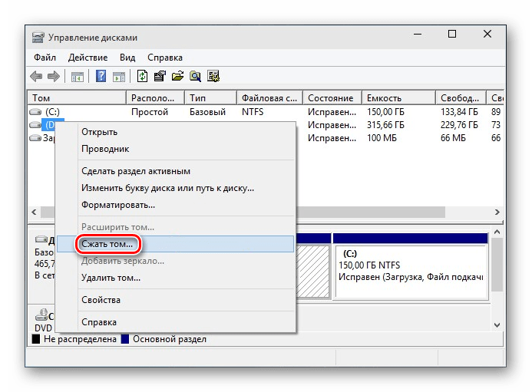Click the 133,84 ГБ free space cell
532x392 pixels.
pos(459,111)
